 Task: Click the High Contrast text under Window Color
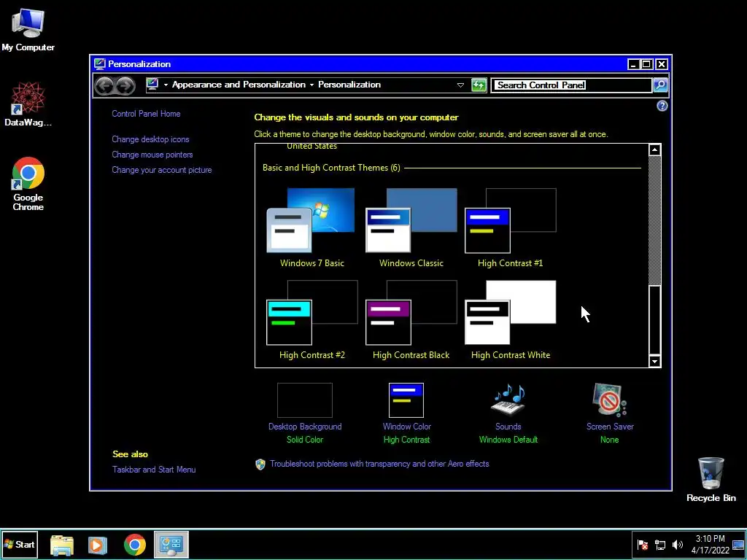(x=407, y=440)
